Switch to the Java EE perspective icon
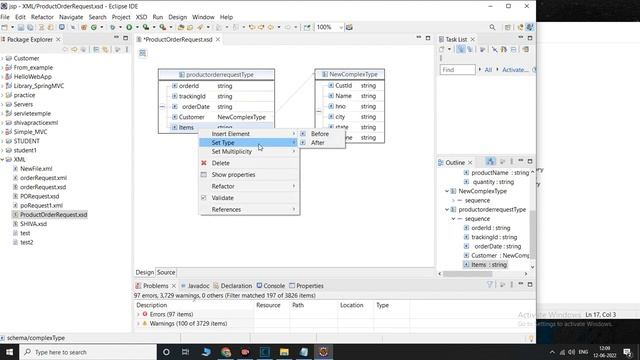Screen dimensions: 640x360 click(x=520, y=27)
